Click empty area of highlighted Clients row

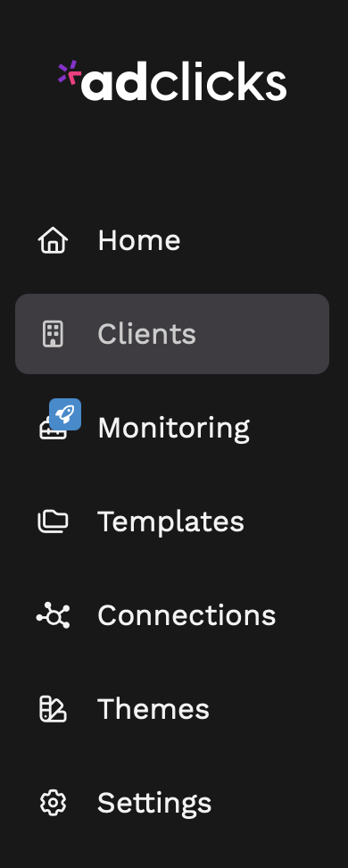click(x=262, y=334)
